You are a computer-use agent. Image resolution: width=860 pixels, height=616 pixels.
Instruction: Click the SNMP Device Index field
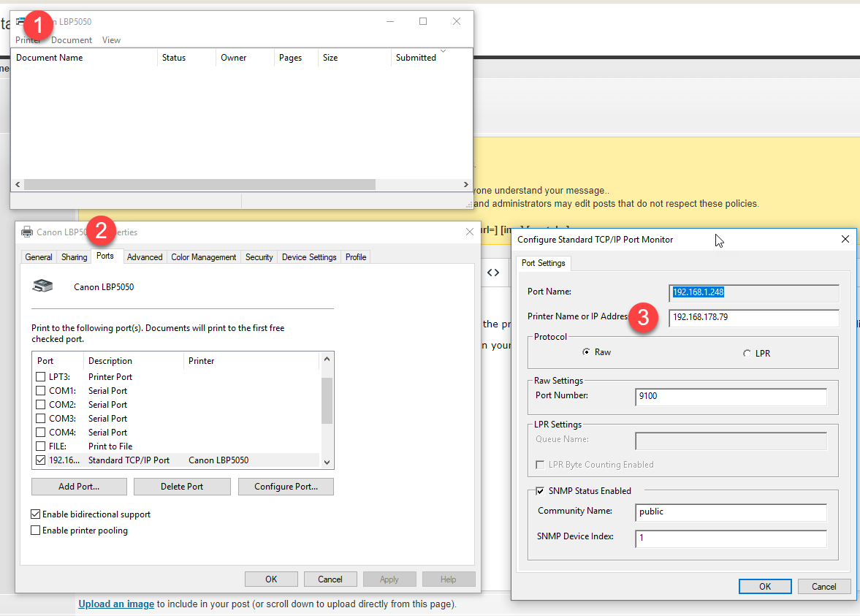point(731,538)
